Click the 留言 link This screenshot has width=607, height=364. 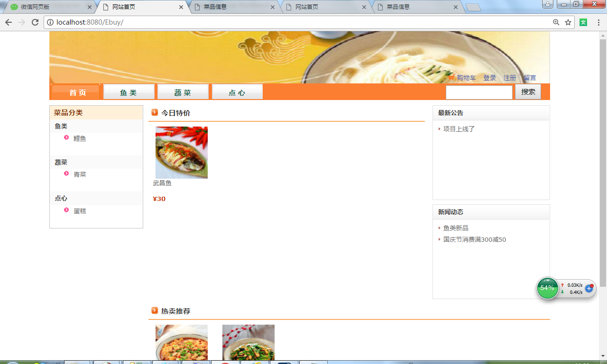530,78
